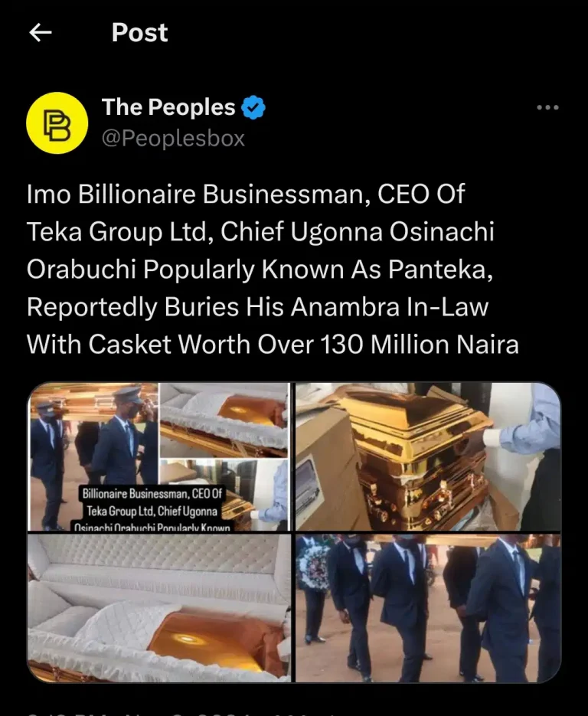The width and height of the screenshot is (588, 716).
Task: Tap the back arrow
Action: 40,32
